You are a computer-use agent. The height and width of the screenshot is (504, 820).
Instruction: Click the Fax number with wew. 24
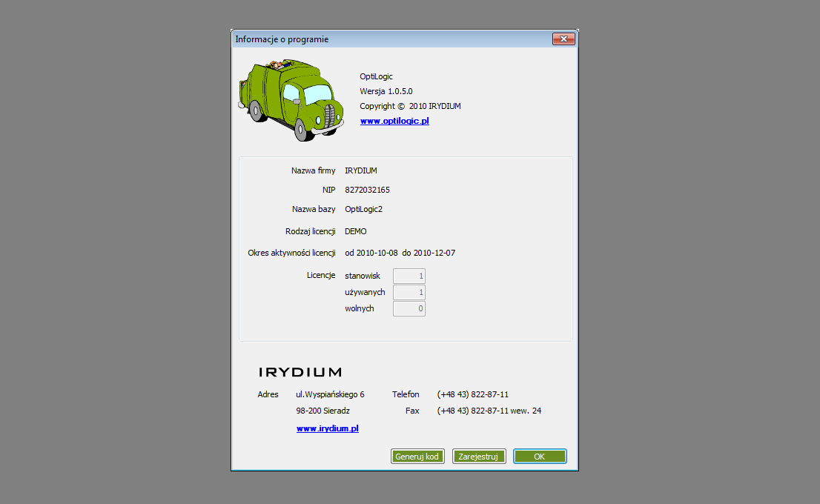489,411
